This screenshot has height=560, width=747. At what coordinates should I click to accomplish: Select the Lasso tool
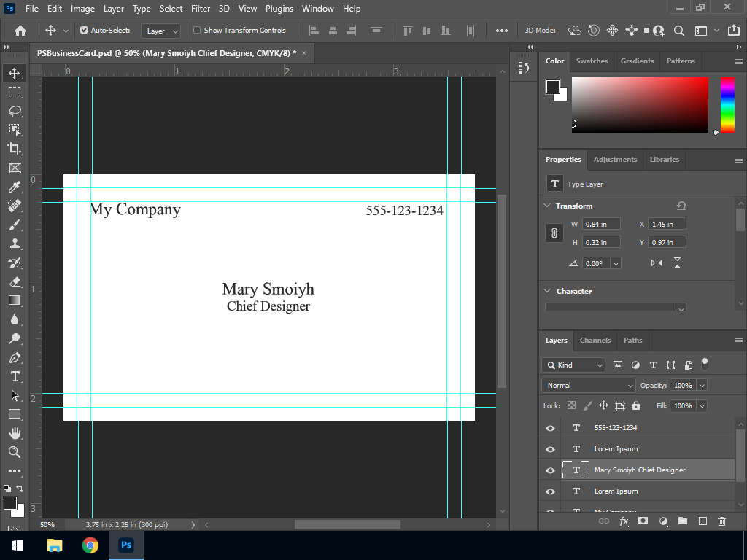[x=15, y=111]
